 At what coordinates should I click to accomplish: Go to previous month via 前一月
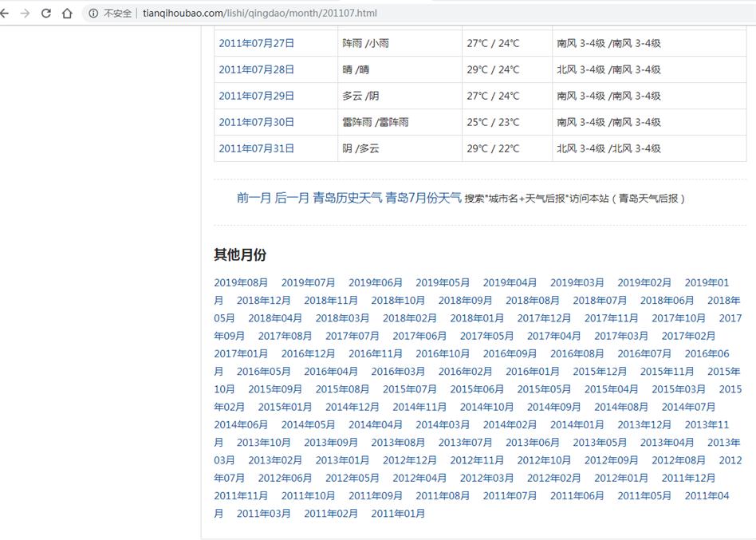(x=254, y=198)
